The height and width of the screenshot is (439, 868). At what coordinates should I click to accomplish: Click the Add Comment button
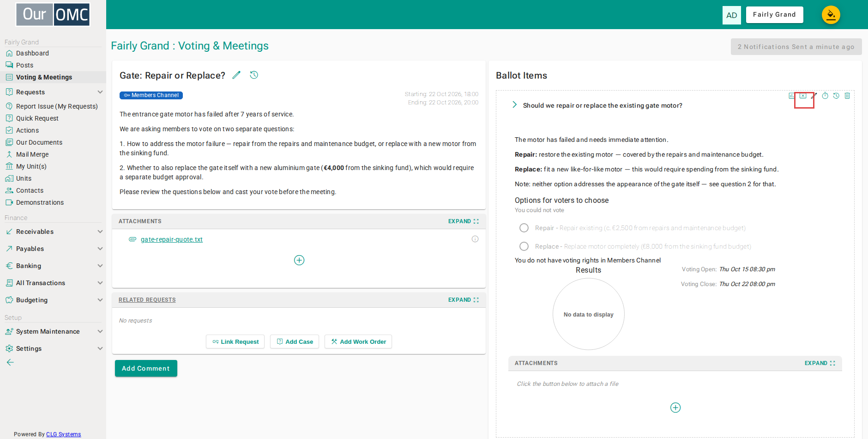pyautogui.click(x=146, y=368)
